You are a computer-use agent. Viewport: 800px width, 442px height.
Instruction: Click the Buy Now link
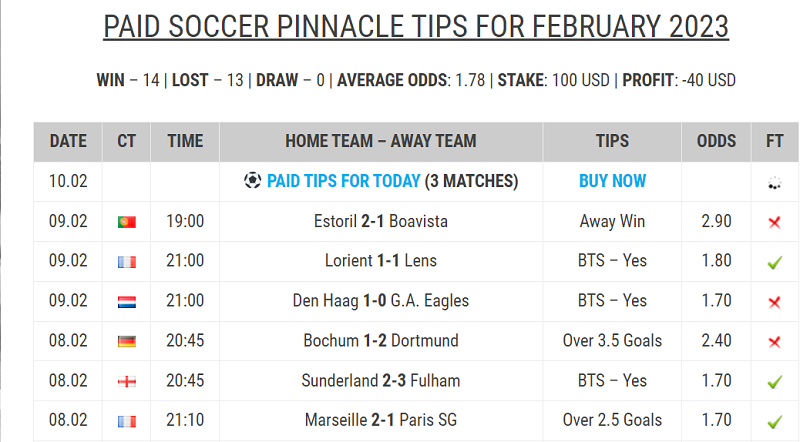(x=612, y=181)
